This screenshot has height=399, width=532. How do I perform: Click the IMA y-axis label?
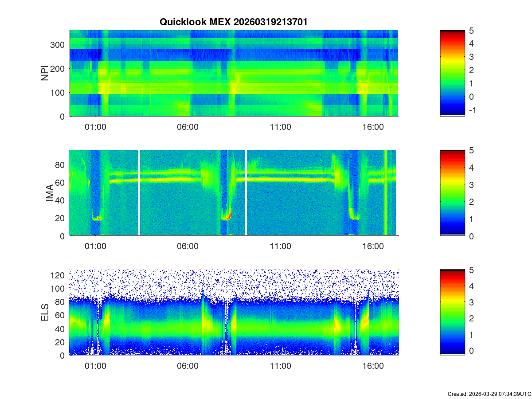[50, 193]
